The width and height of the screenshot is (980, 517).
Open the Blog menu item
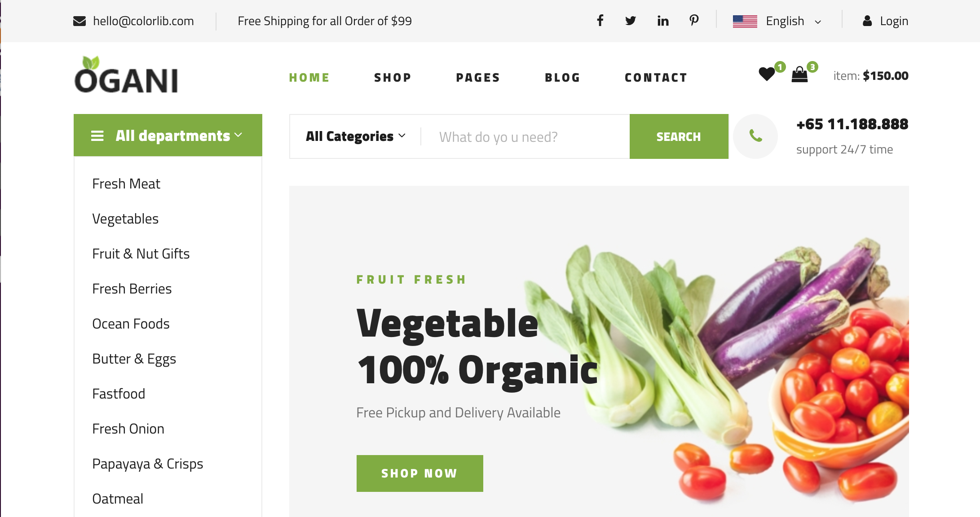pos(562,78)
